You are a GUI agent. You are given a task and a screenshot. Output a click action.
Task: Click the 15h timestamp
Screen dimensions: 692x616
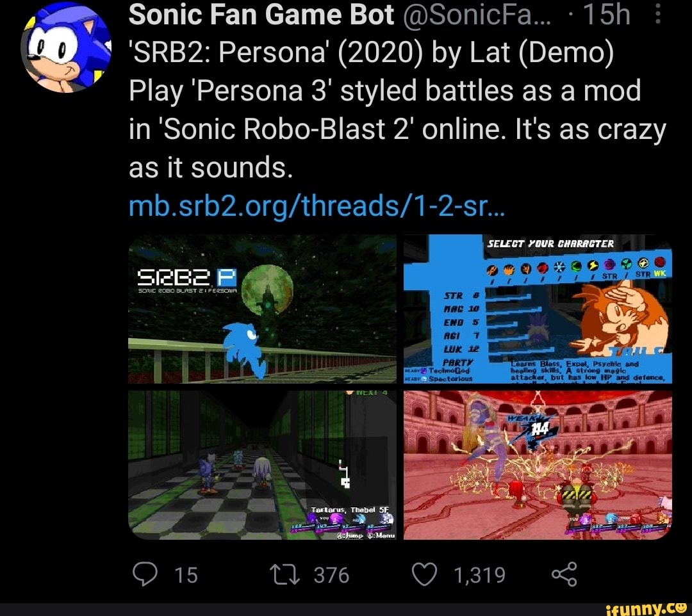point(607,14)
